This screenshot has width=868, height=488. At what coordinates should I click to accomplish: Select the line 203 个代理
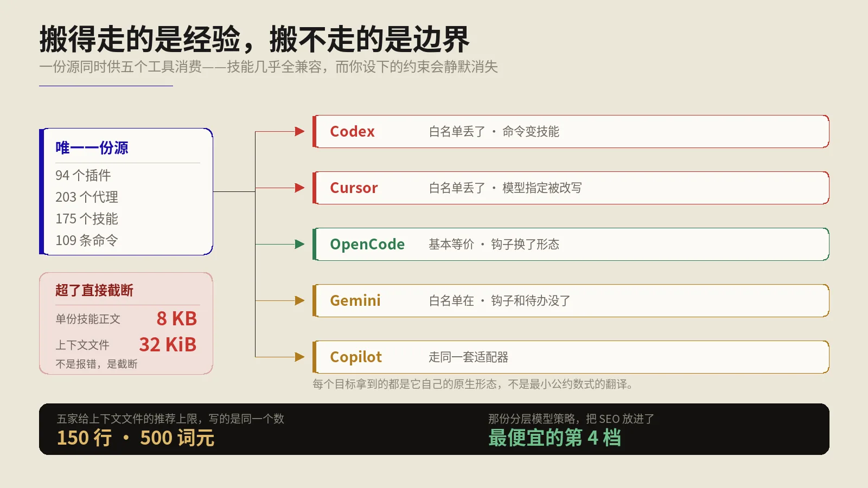87,197
